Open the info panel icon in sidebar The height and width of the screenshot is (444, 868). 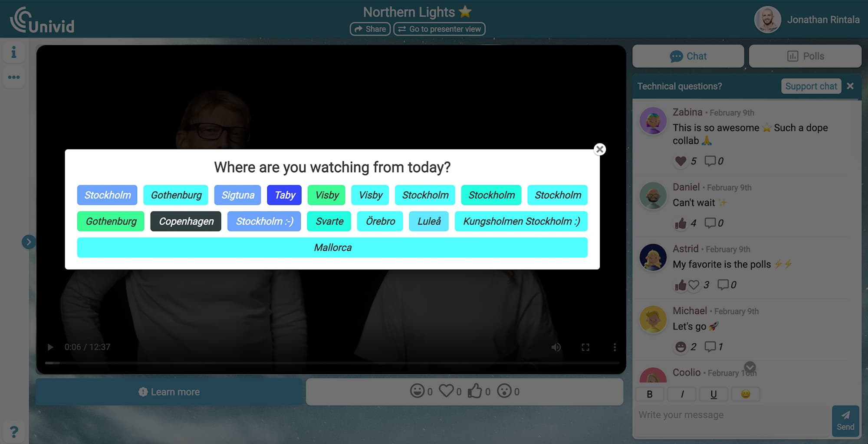click(x=14, y=52)
